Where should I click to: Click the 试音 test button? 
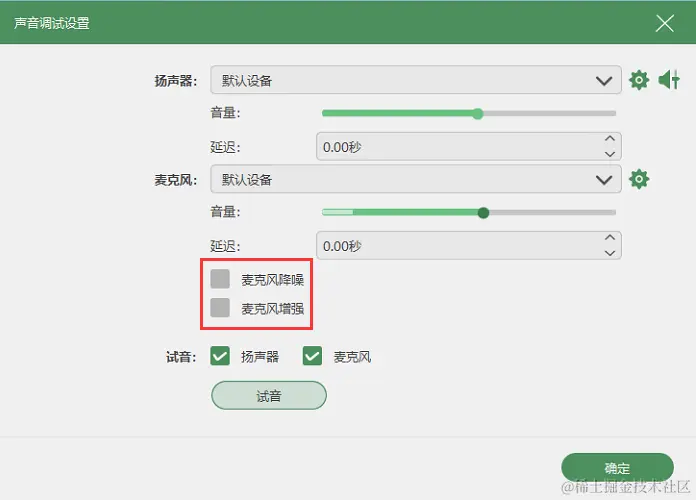(x=269, y=395)
